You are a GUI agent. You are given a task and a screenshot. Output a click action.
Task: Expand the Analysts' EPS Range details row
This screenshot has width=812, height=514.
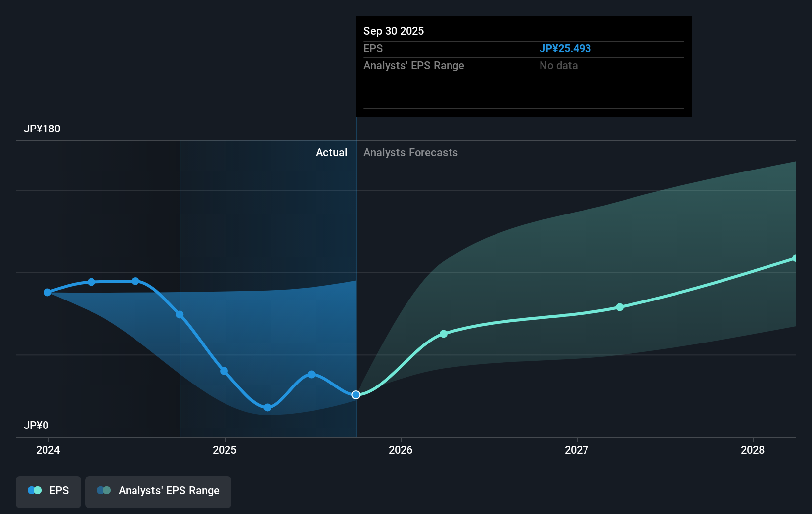(x=413, y=65)
